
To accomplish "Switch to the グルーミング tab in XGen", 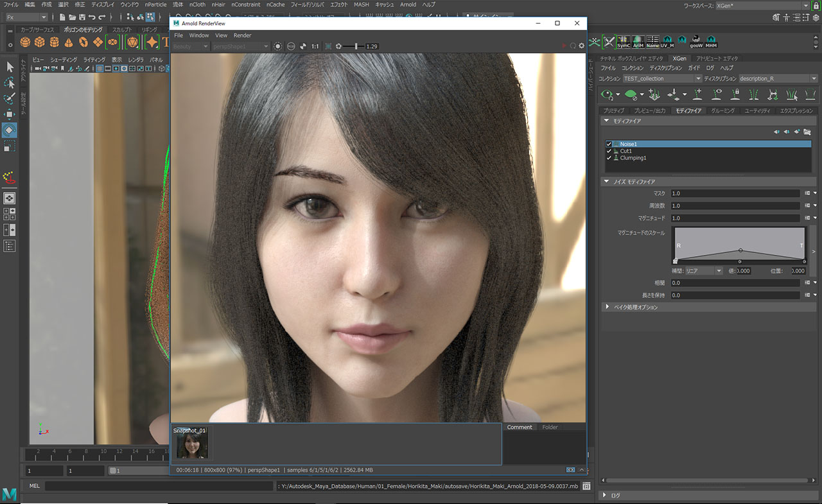I will 723,110.
